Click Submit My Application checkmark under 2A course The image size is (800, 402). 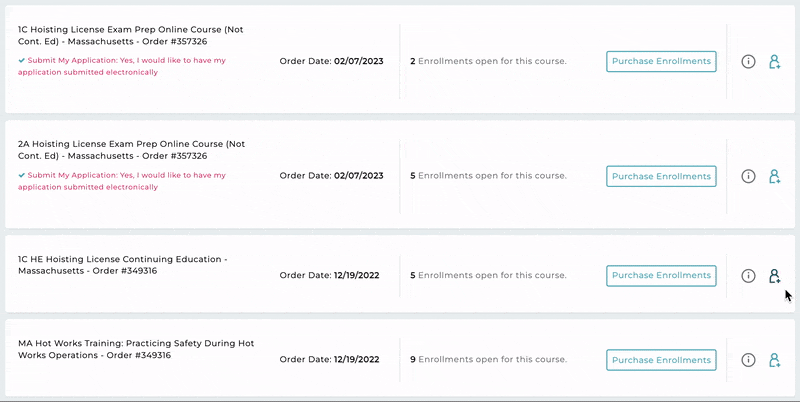point(21,175)
